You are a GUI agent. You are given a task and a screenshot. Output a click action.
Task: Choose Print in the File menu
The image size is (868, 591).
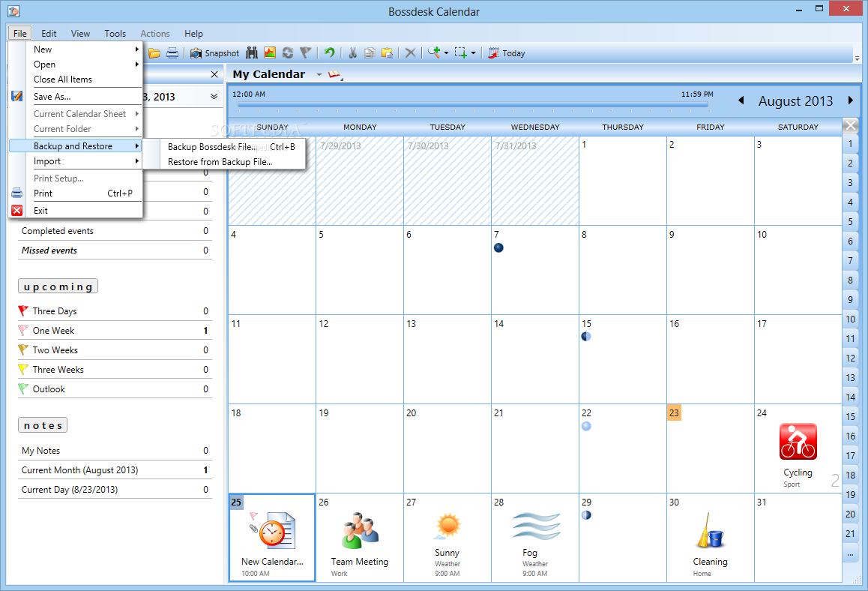click(x=76, y=193)
